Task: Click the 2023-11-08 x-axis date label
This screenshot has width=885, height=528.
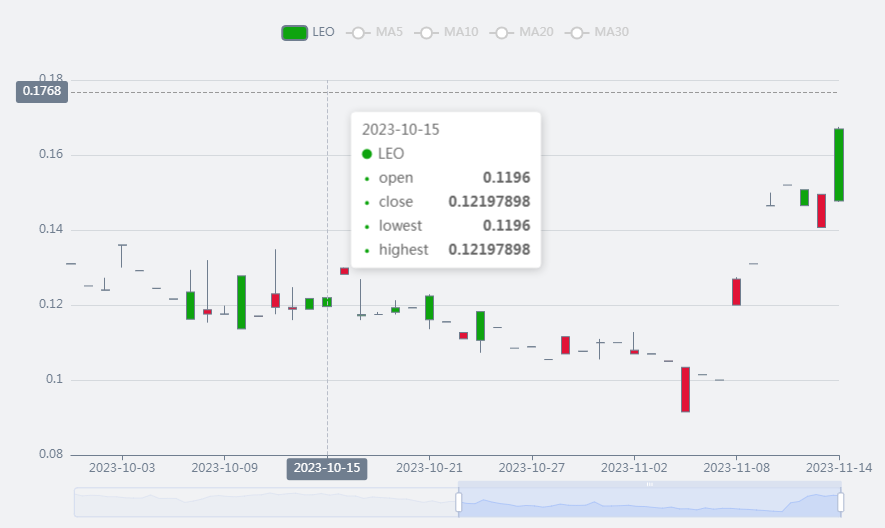Action: (x=737, y=468)
